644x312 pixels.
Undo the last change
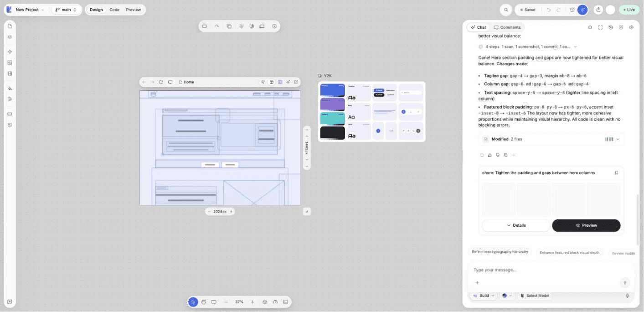548,10
